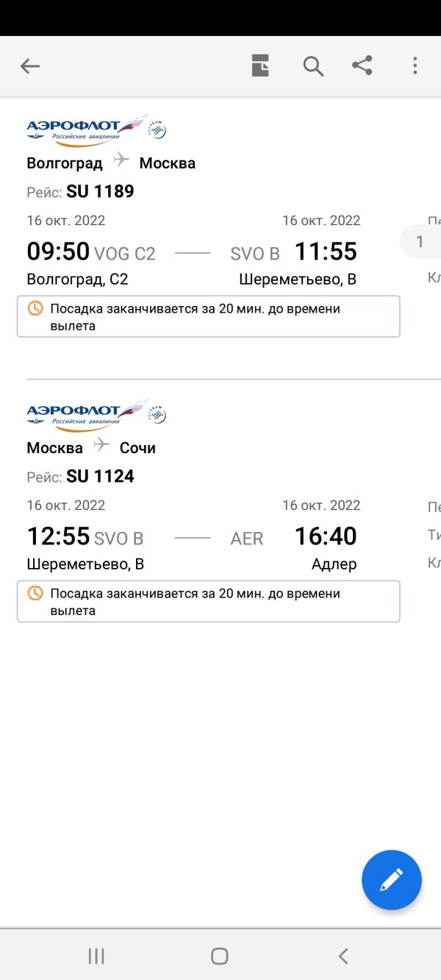
Task: Open the reading mode page icon
Action: [260, 65]
